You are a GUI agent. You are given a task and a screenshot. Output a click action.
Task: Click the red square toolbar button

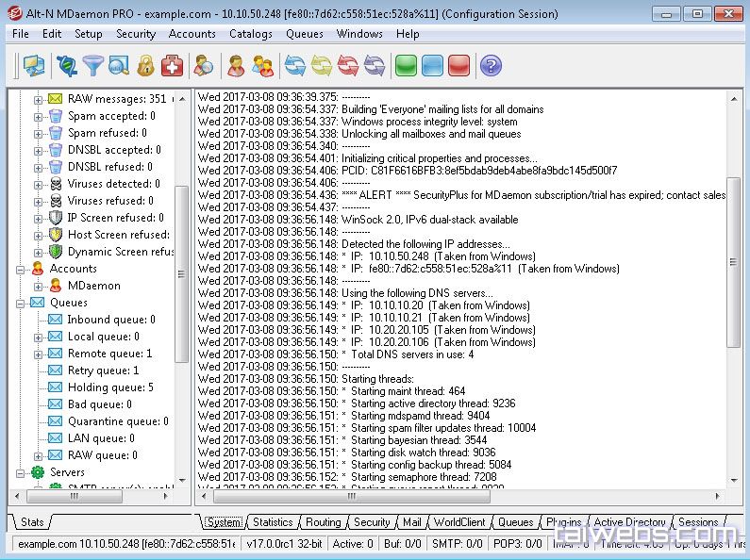pyautogui.click(x=458, y=65)
